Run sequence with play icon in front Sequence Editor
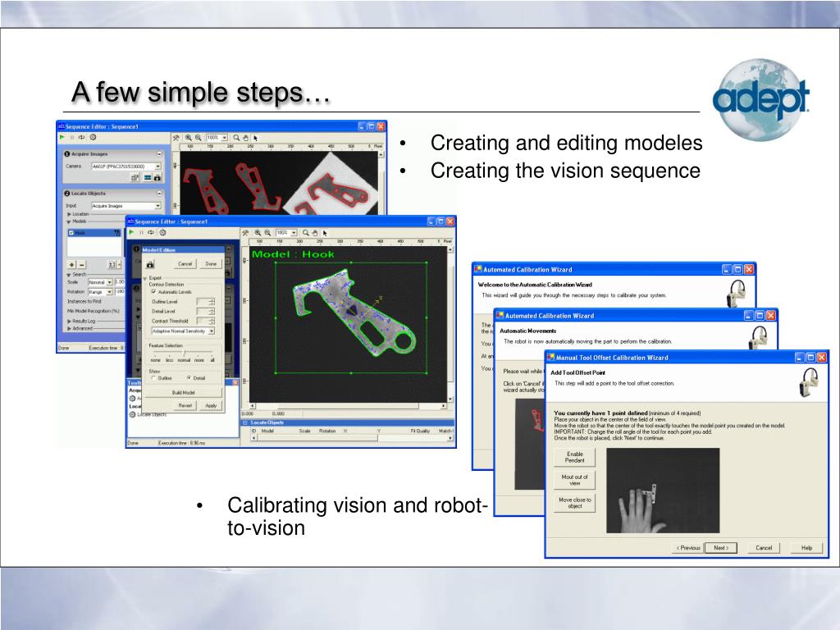The height and width of the screenshot is (630, 840). pyautogui.click(x=132, y=232)
